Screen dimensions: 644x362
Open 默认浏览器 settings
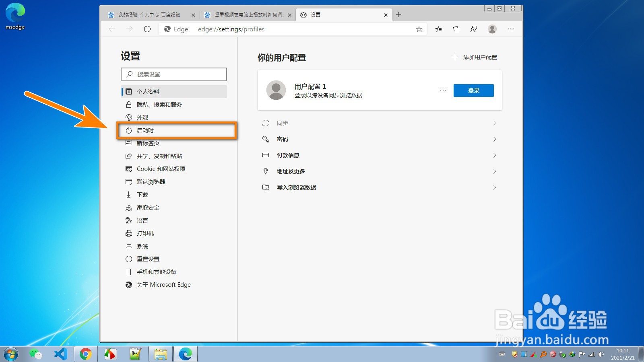click(x=174, y=182)
